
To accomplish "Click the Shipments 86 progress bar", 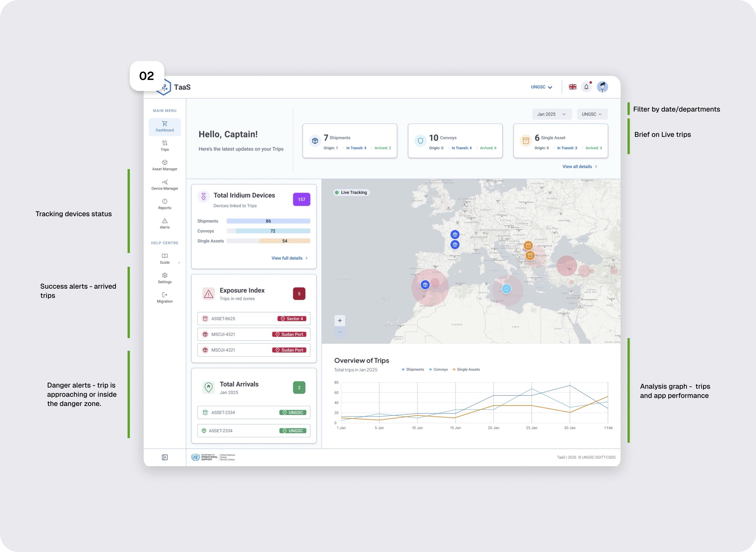I will pyautogui.click(x=268, y=221).
